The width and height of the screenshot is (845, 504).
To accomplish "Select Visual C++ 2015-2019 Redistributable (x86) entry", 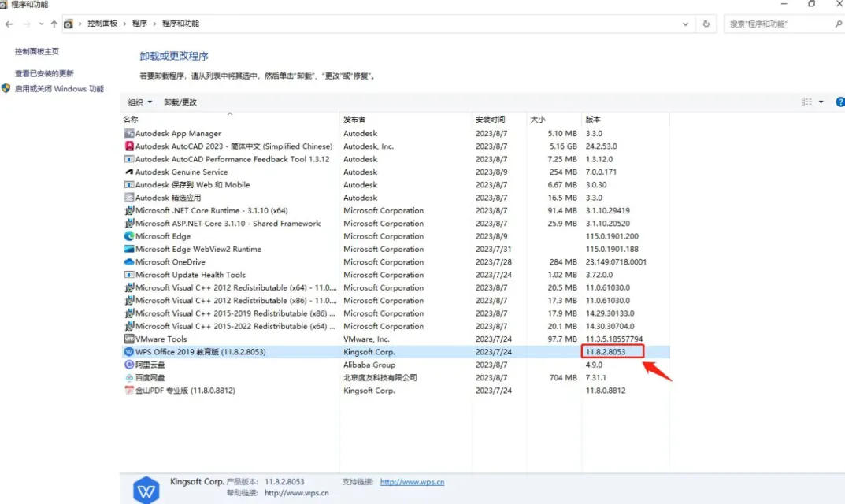I will (x=395, y=313).
